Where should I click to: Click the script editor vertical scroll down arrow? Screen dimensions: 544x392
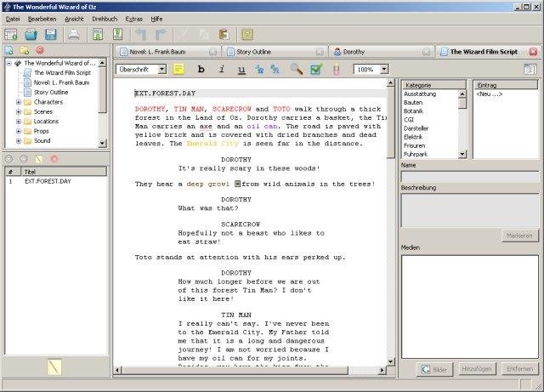(390, 361)
